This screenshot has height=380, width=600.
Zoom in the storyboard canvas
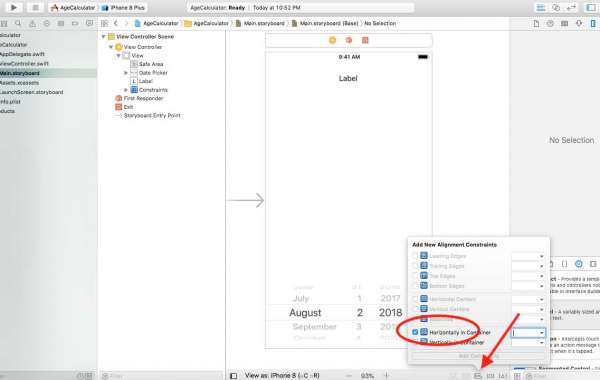[x=386, y=376]
